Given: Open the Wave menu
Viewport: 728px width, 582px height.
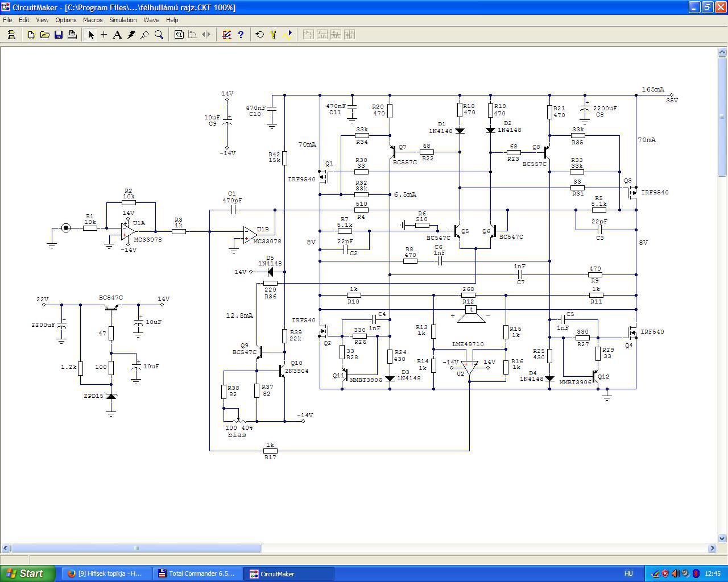Looking at the screenshot, I should pyautogui.click(x=151, y=20).
